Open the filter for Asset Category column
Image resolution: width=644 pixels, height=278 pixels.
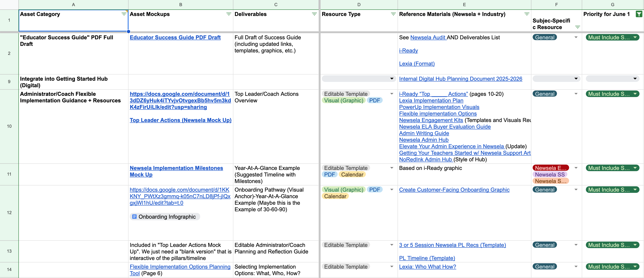click(124, 14)
